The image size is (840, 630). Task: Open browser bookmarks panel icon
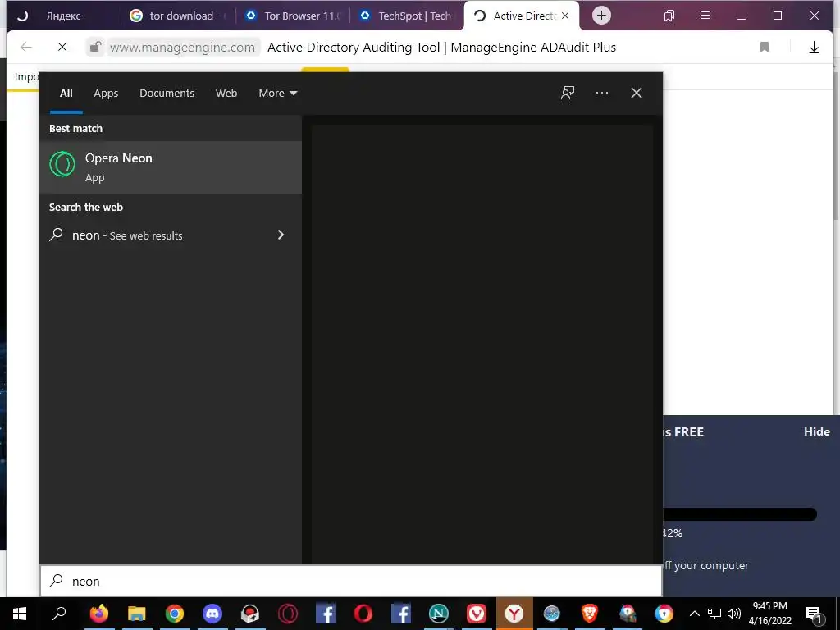click(x=669, y=16)
